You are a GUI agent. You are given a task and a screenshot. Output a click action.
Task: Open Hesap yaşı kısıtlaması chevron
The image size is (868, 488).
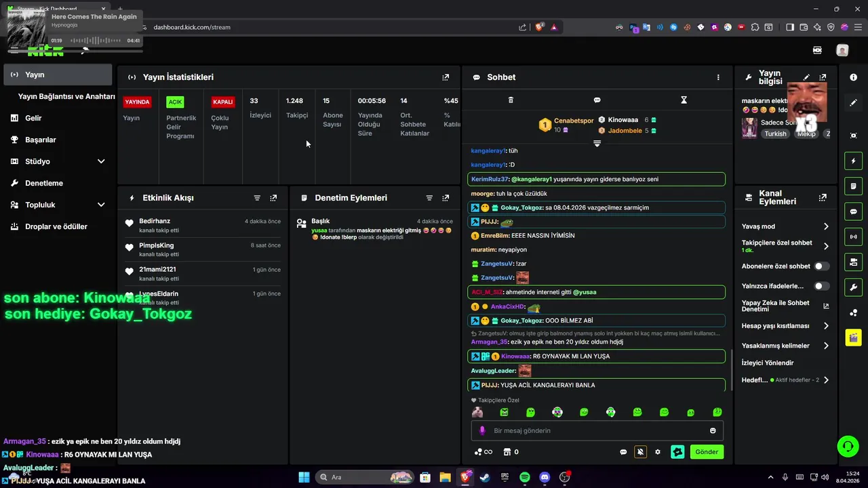tap(826, 326)
